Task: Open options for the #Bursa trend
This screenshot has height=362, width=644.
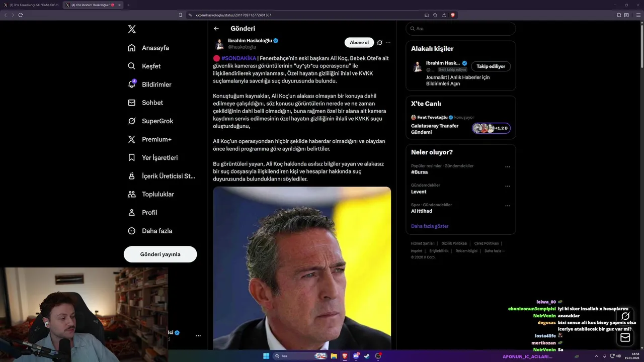Action: coord(507,167)
